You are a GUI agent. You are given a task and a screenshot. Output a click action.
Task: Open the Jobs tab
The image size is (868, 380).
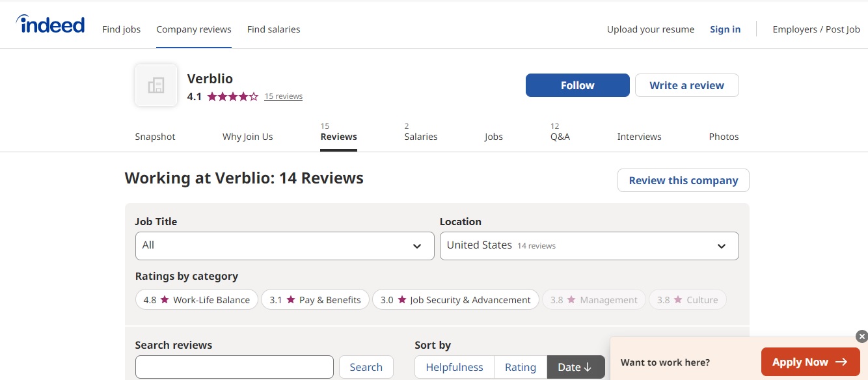point(494,137)
